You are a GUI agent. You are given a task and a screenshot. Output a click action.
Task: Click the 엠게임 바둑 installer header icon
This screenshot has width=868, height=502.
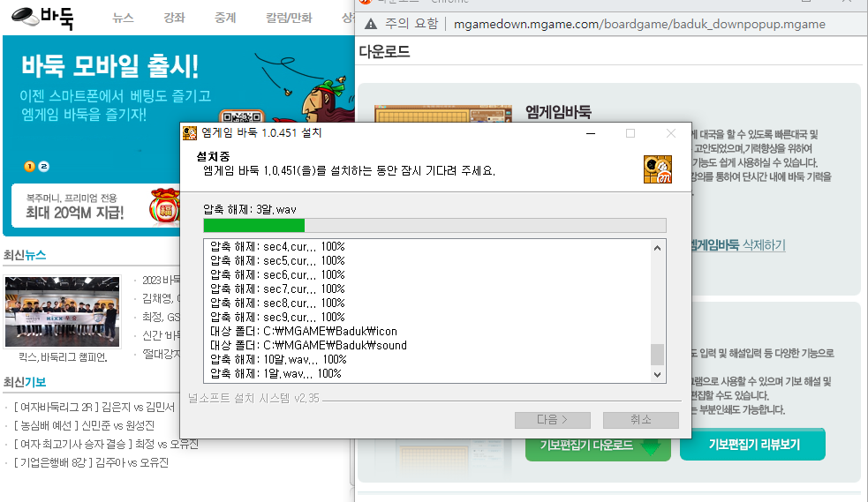click(x=658, y=169)
